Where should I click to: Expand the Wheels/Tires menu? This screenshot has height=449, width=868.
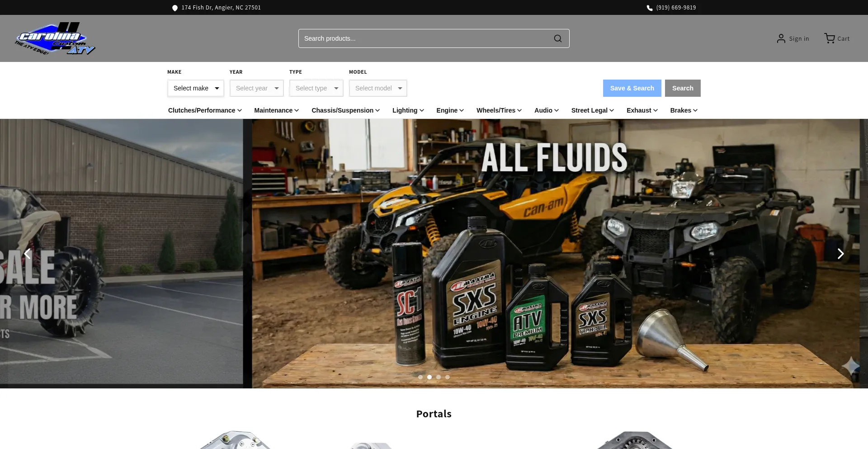pos(499,110)
